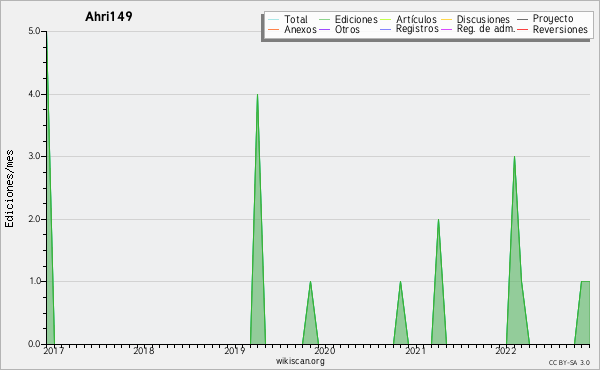This screenshot has width=600, height=370.
Task: Click the Anexos legend entry
Action: (x=292, y=29)
